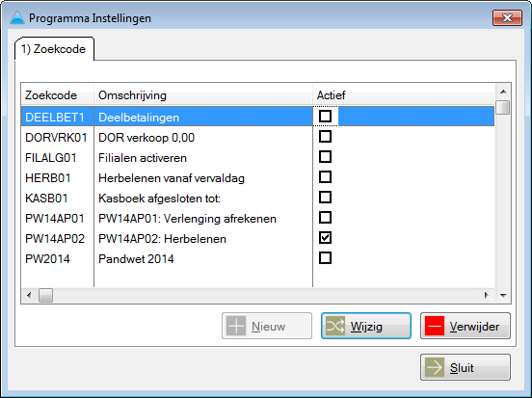Enable Actief checkbox for Pandwet 2014

click(325, 258)
